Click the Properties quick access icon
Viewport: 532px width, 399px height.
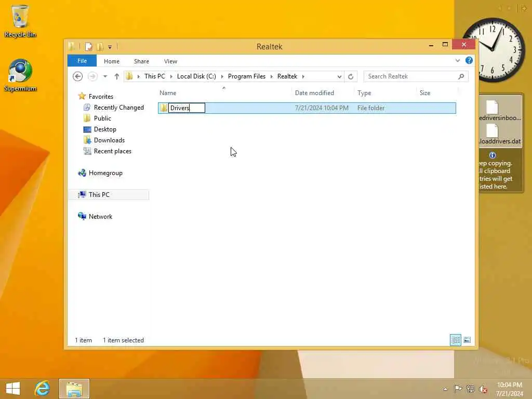(x=88, y=46)
